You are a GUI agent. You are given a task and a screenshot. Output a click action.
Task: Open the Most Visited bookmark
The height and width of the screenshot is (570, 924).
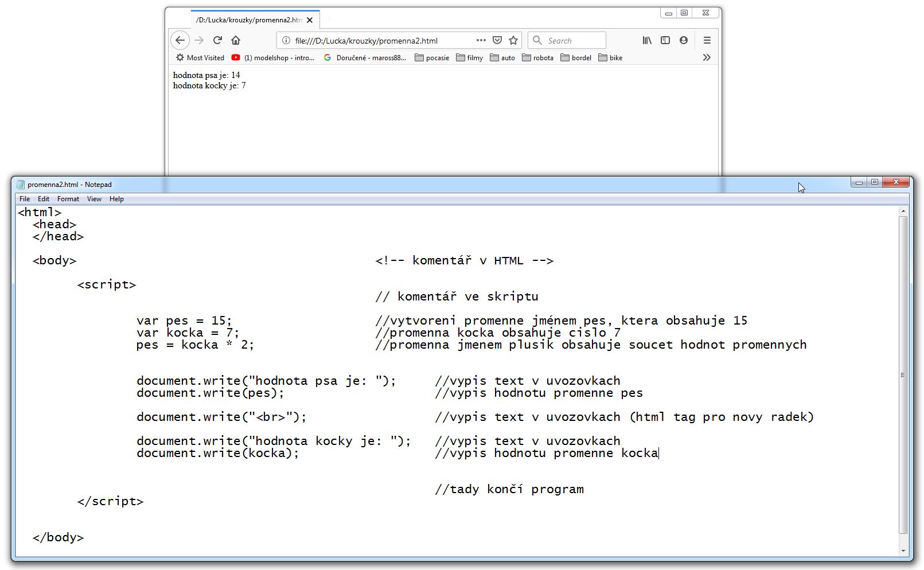point(200,58)
